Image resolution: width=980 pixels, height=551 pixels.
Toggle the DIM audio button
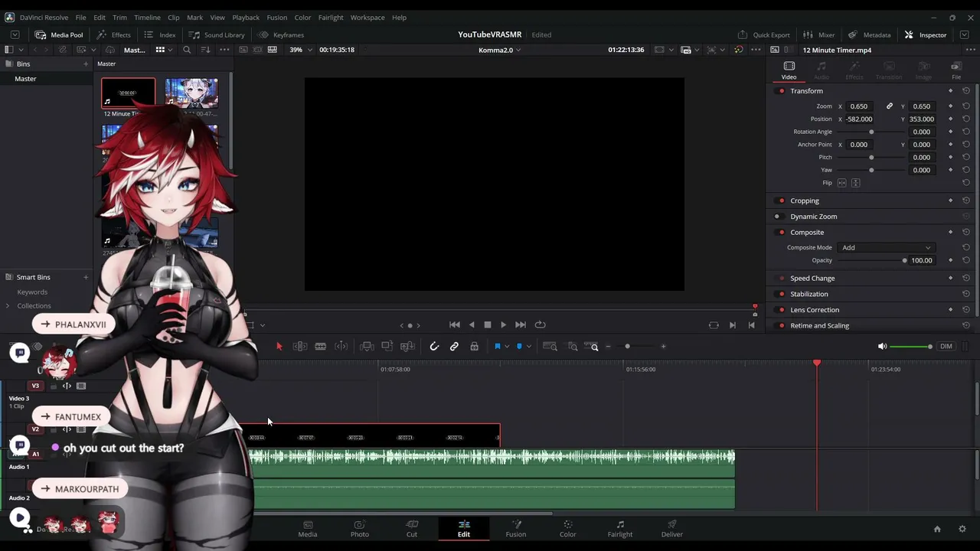946,347
